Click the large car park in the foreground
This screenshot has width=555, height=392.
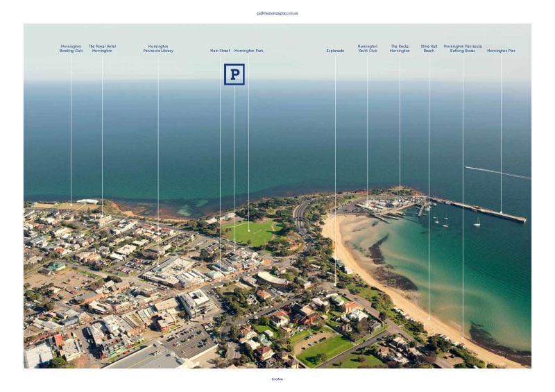point(189,340)
